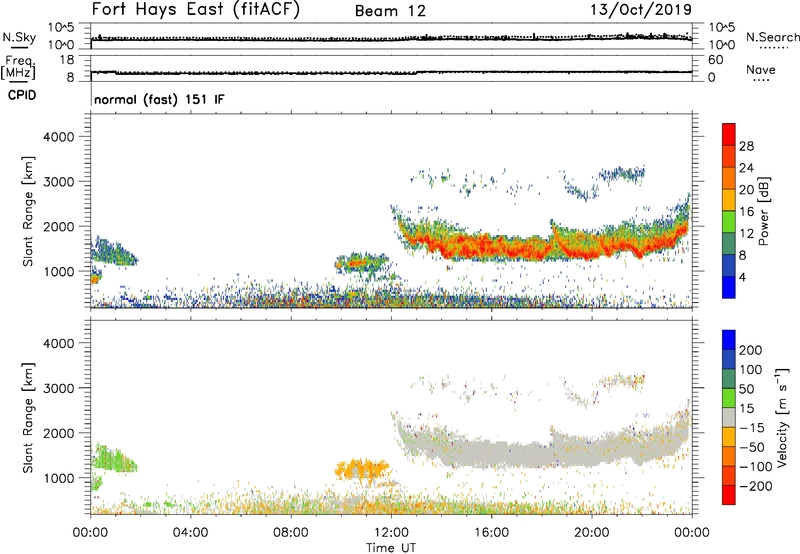Screen dimensions: 800x554
Task: Click the 'Nave' legend label
Action: (761, 70)
